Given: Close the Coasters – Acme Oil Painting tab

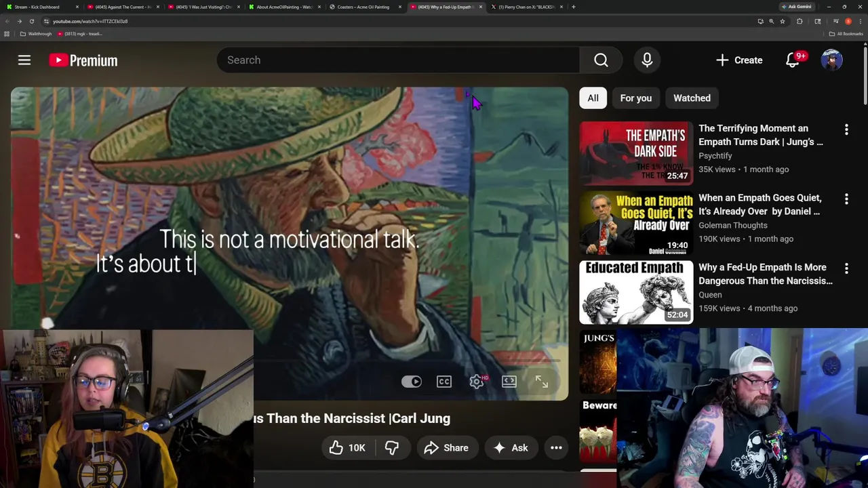Looking at the screenshot, I should click(x=399, y=7).
